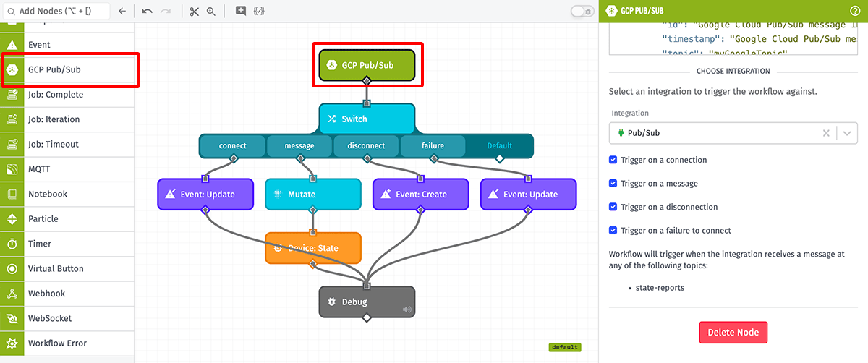Open the payload template braces icon
Viewport: 868px width, 363px height.
(x=258, y=11)
